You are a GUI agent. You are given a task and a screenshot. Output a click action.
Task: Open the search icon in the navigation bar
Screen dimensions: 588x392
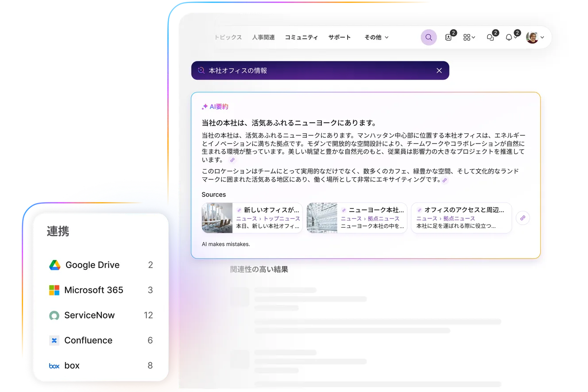pyautogui.click(x=428, y=37)
